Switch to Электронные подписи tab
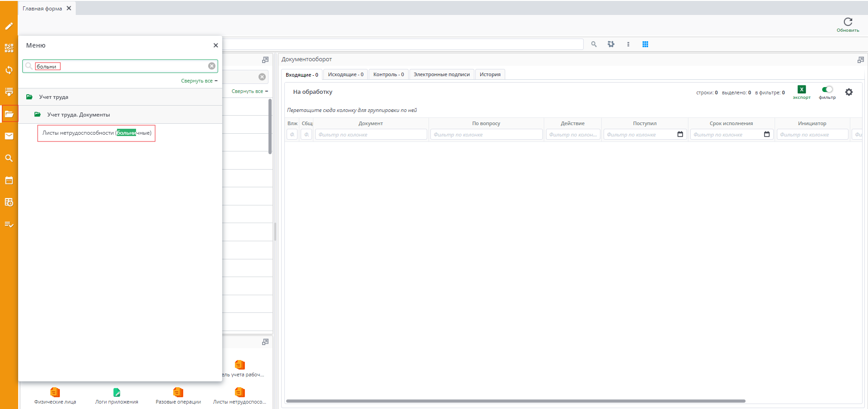868x409 pixels. (441, 75)
